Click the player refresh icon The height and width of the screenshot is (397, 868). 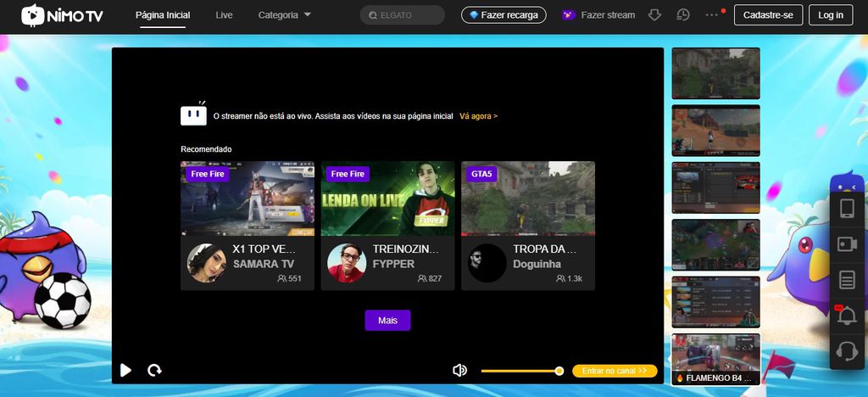[x=154, y=371]
